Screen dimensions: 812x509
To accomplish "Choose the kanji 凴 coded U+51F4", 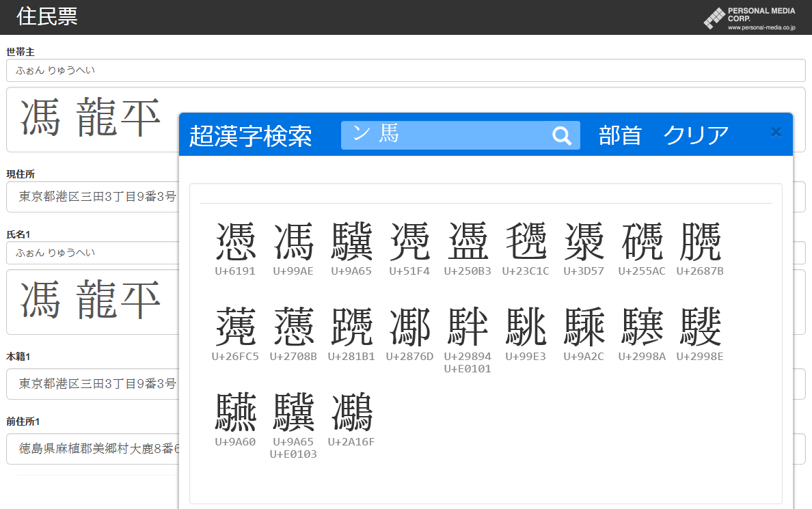I will click(x=410, y=239).
